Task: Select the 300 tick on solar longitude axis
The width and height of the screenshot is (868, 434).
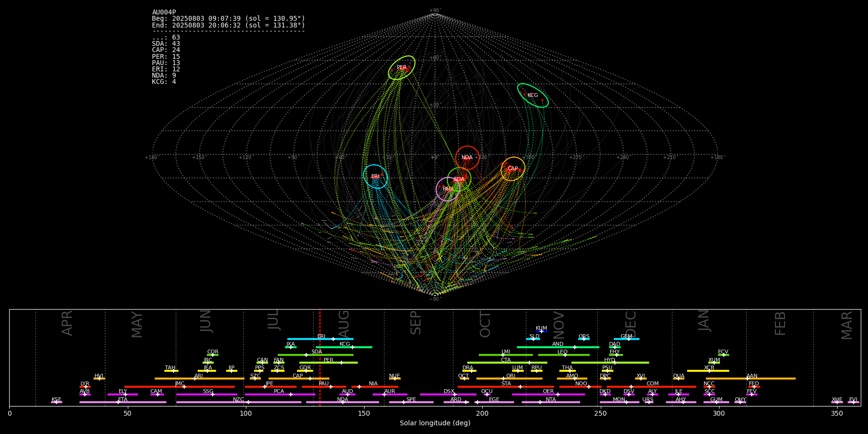Action: (x=719, y=413)
